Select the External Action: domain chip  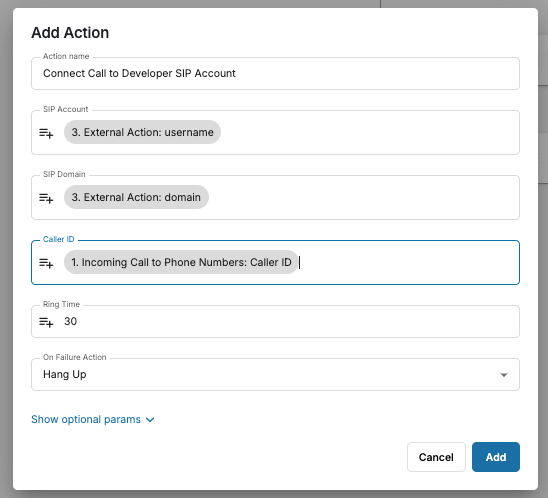136,197
